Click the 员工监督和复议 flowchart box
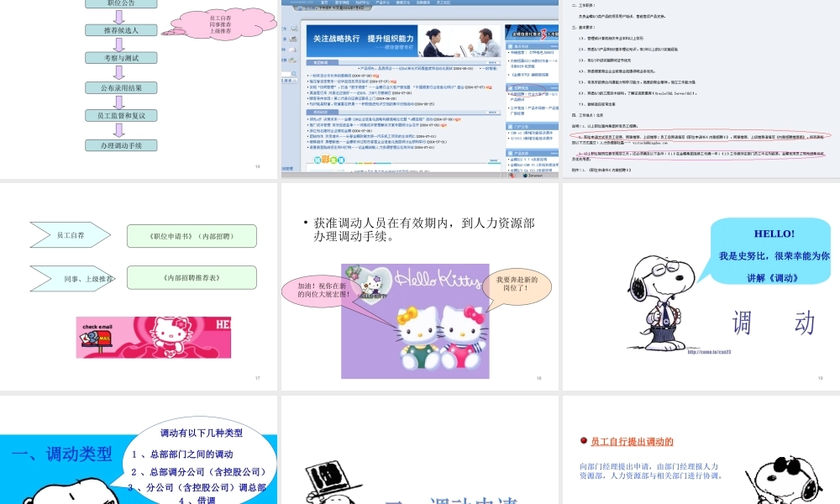840x504 pixels. point(121,115)
